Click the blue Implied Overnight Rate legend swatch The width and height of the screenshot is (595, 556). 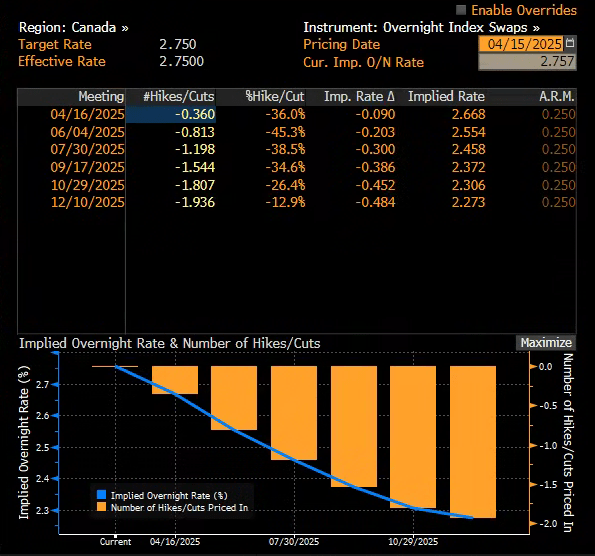tap(101, 495)
